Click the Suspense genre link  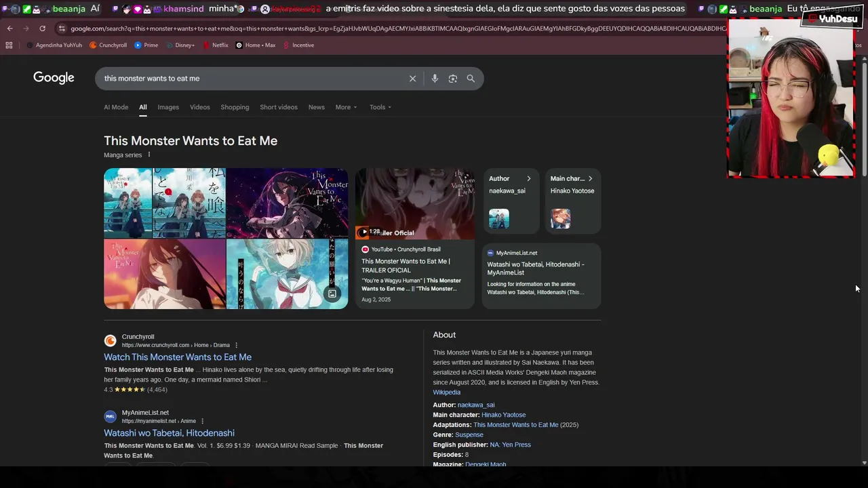(x=469, y=435)
